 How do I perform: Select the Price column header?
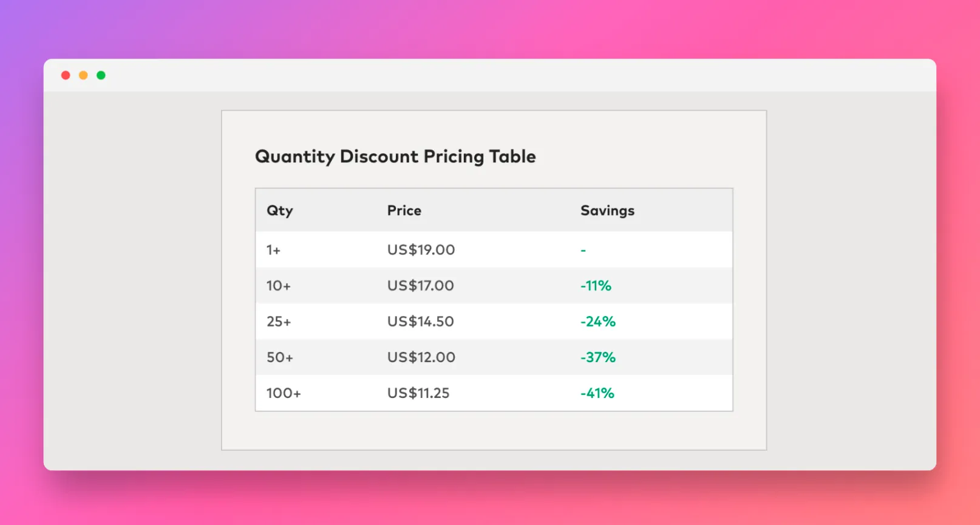pos(404,210)
